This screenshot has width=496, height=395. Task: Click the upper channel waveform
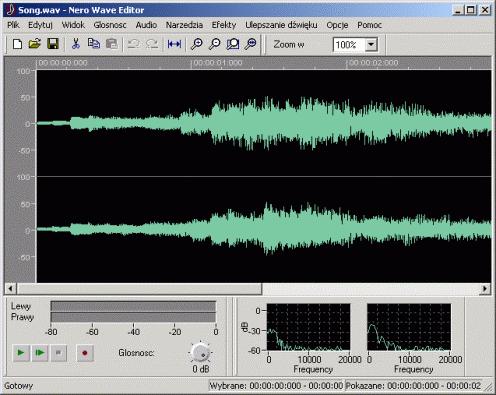click(x=264, y=123)
